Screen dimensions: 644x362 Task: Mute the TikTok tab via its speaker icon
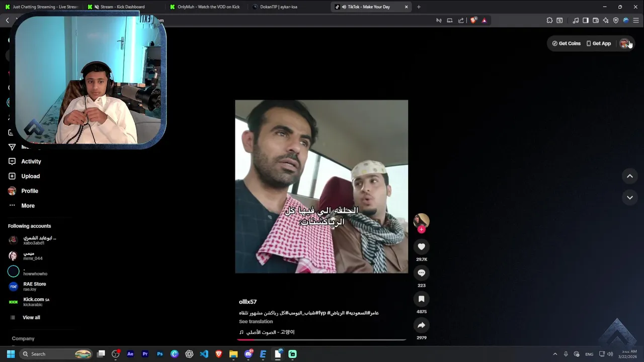[x=344, y=7]
